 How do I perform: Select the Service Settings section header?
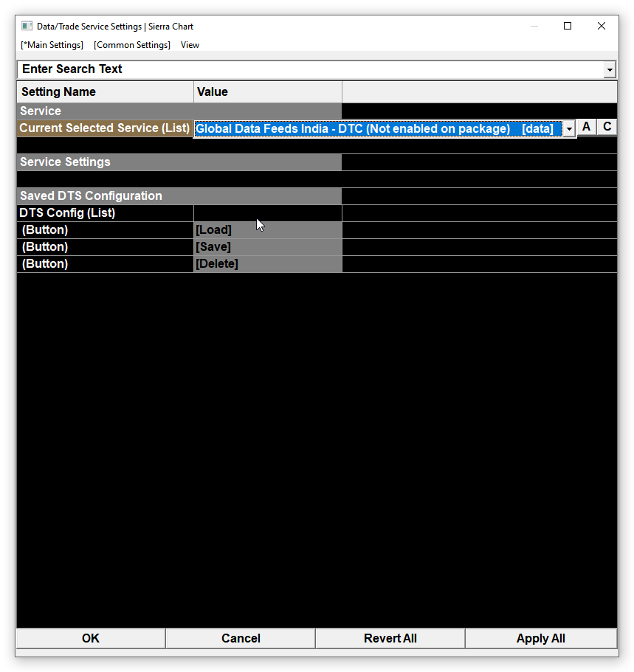(x=179, y=162)
